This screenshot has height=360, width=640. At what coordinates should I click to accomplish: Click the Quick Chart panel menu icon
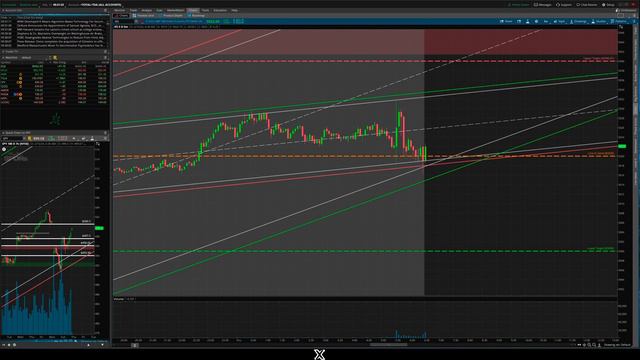click(x=105, y=133)
